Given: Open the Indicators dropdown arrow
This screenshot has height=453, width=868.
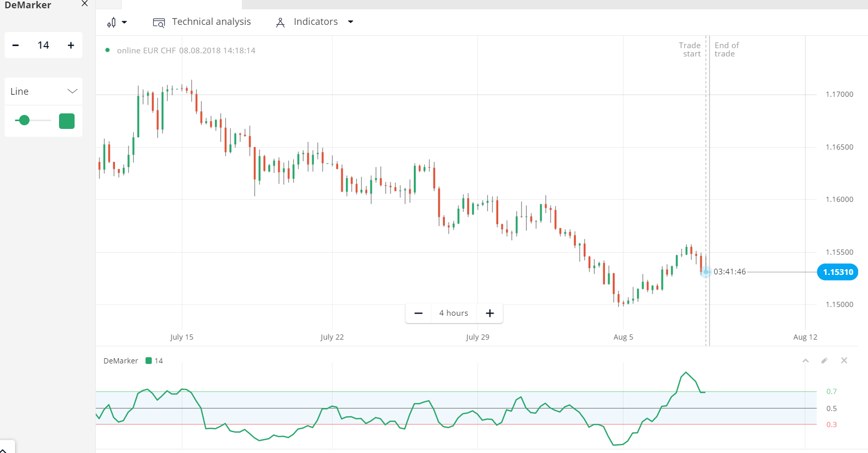Looking at the screenshot, I should [x=351, y=22].
